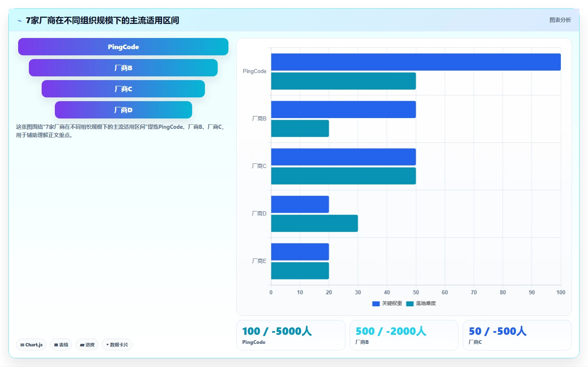Click the 关键权重 legend label
The width and height of the screenshot is (588, 367).
392,303
